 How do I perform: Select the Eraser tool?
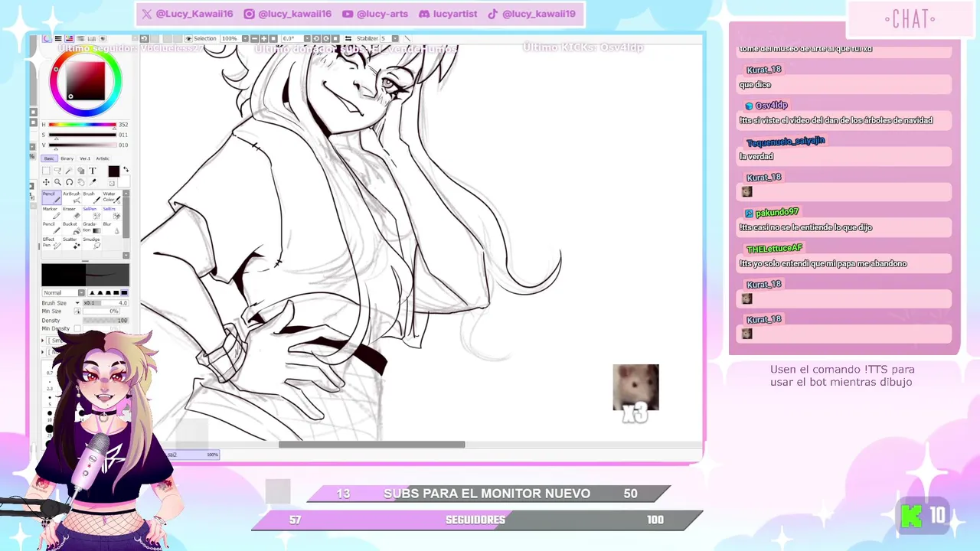coord(71,212)
